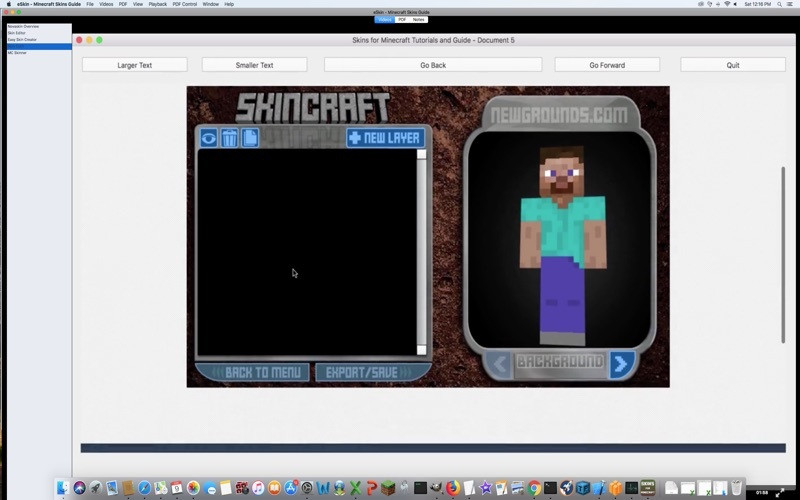This screenshot has height=500, width=800.
Task: Open Photos in the Dock
Action: point(193,488)
